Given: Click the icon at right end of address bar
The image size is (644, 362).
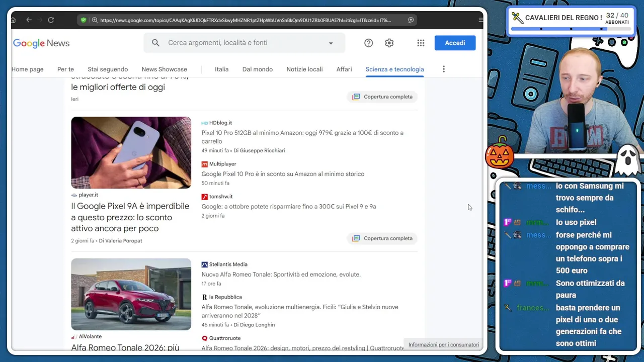Looking at the screenshot, I should [x=411, y=20].
